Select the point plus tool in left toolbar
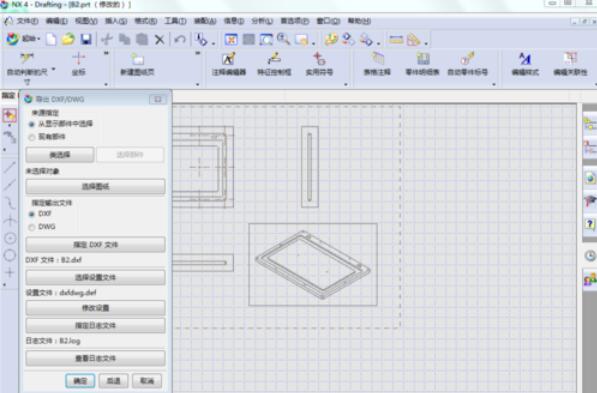597x393 pixels. click(10, 272)
